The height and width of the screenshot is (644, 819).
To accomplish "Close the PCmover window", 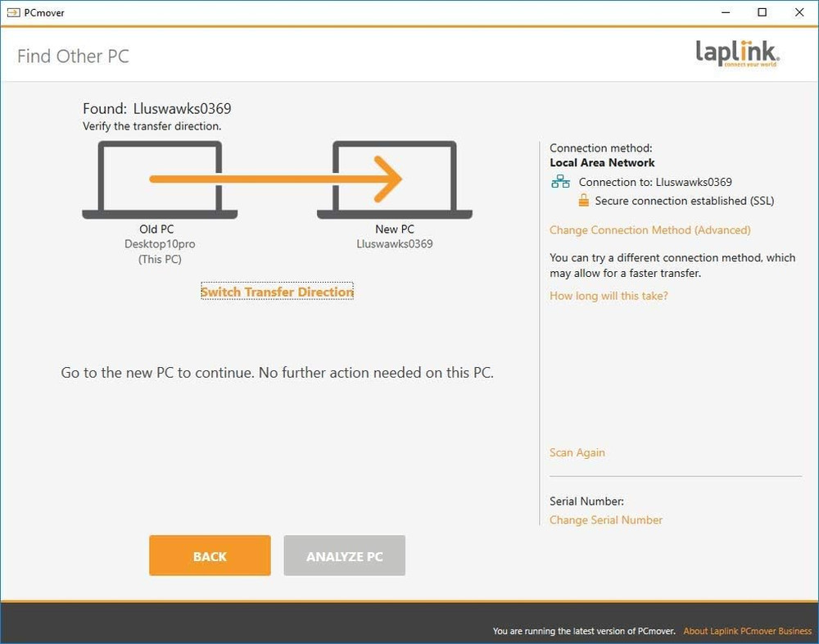I will tap(799, 12).
